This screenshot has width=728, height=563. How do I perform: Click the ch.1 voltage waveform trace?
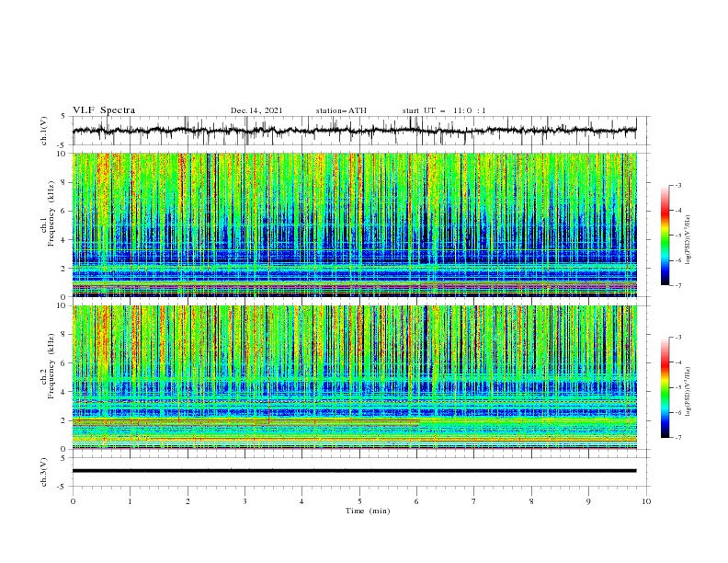pos(354,131)
